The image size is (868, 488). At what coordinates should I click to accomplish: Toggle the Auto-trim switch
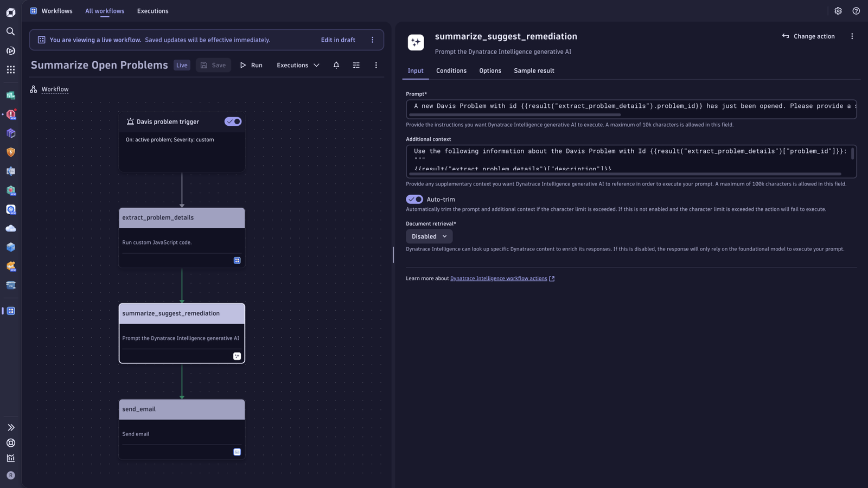(414, 200)
